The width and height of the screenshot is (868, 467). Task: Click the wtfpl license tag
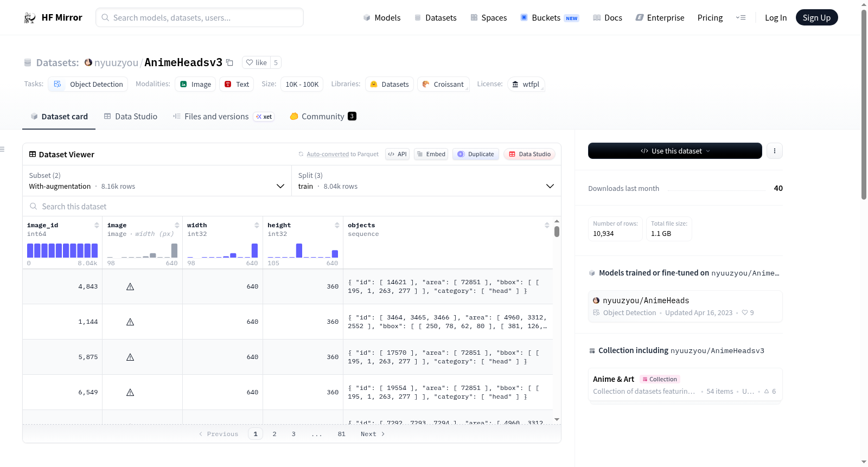pos(526,84)
